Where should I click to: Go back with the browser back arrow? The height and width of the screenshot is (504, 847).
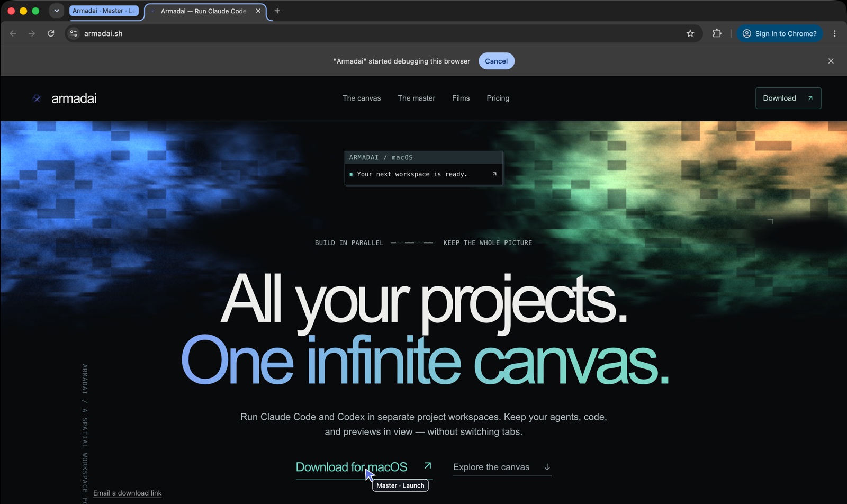(x=13, y=33)
